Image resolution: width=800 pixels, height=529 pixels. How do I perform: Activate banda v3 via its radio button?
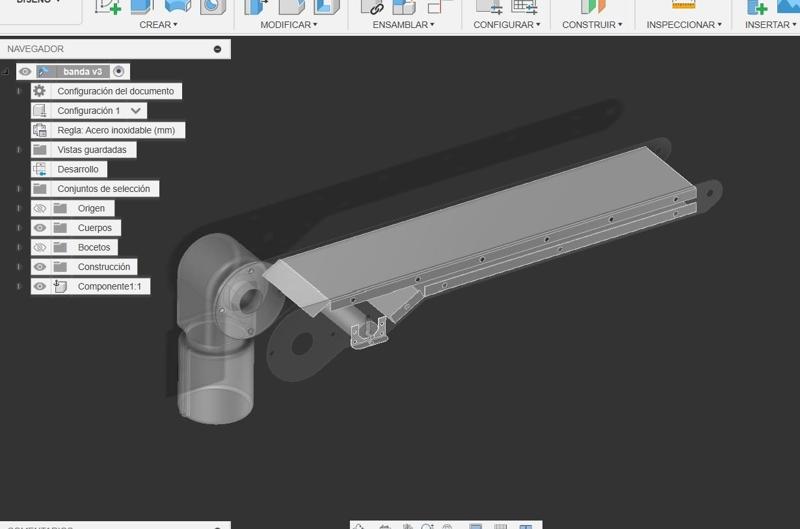pos(118,71)
